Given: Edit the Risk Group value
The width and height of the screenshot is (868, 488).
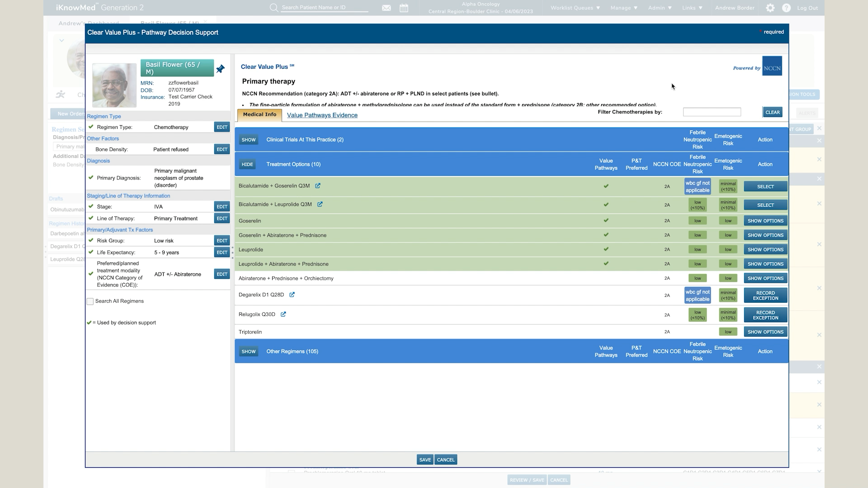Looking at the screenshot, I should [222, 240].
